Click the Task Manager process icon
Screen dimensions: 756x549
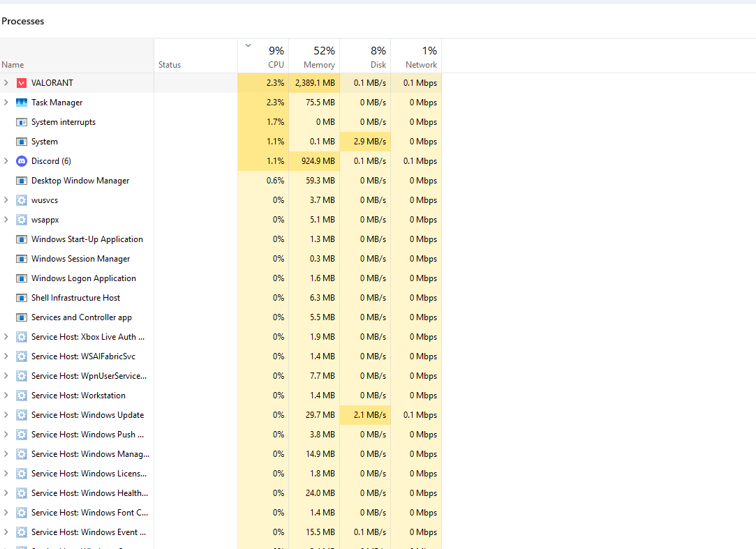(x=21, y=103)
